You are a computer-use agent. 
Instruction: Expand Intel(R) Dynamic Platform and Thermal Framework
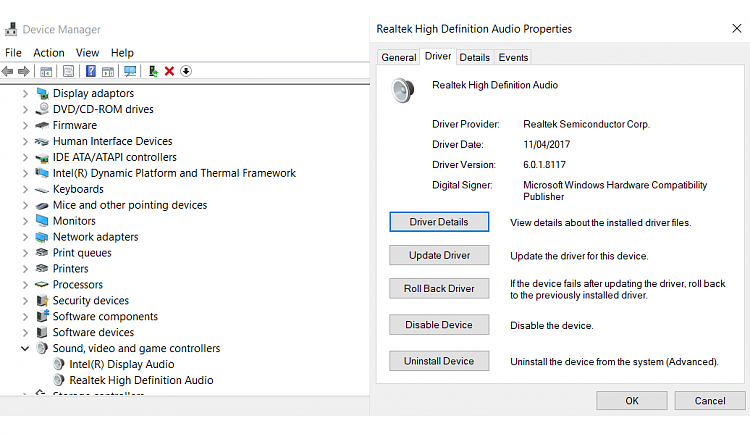click(x=25, y=174)
